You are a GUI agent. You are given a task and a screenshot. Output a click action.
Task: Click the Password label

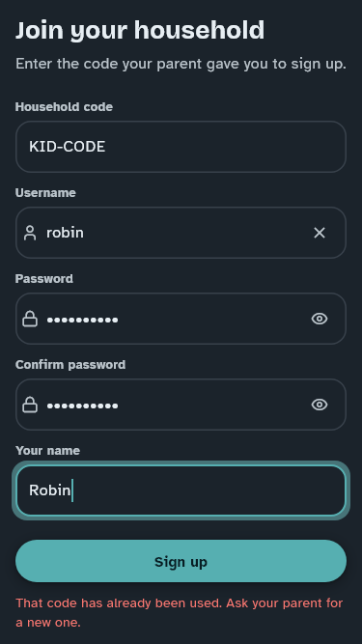[44, 278]
